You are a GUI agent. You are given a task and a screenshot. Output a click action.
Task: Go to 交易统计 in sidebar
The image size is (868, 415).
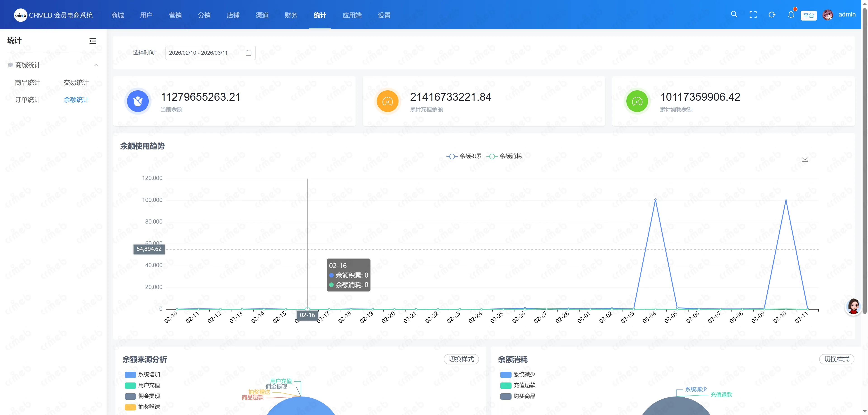click(76, 83)
